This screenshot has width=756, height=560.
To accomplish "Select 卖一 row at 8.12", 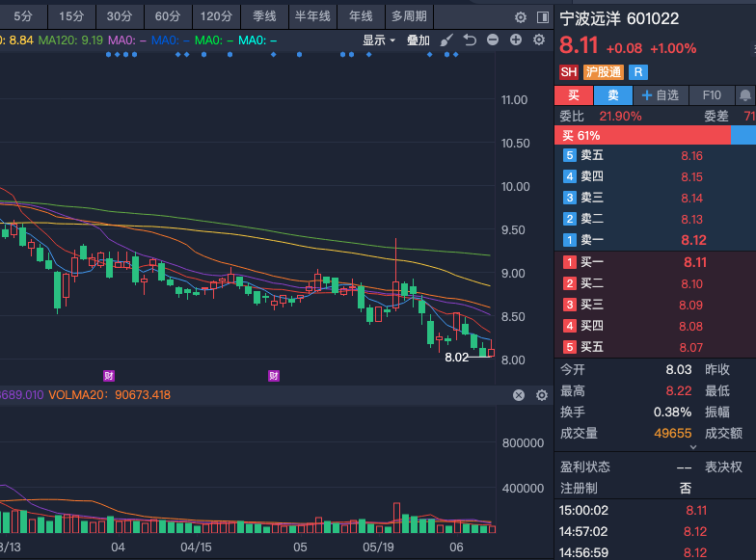I will coord(656,240).
